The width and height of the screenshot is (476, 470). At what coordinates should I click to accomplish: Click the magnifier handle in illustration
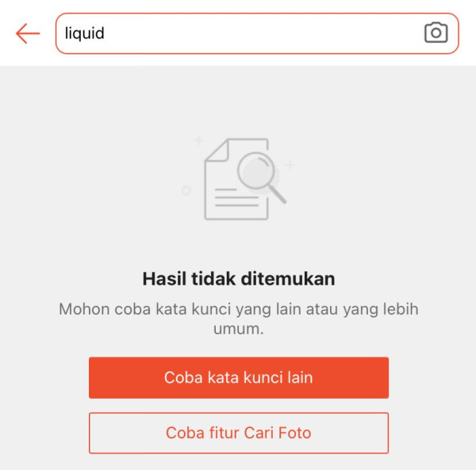[278, 194]
